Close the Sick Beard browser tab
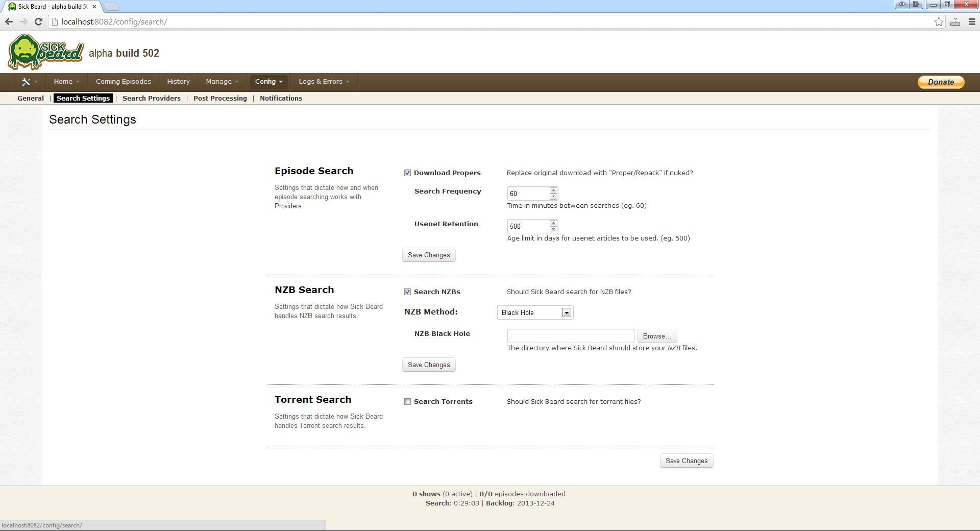This screenshot has width=980, height=531. coord(94,7)
